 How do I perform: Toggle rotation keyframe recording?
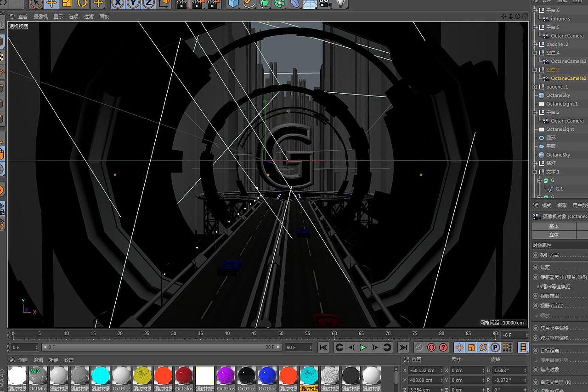(483, 347)
